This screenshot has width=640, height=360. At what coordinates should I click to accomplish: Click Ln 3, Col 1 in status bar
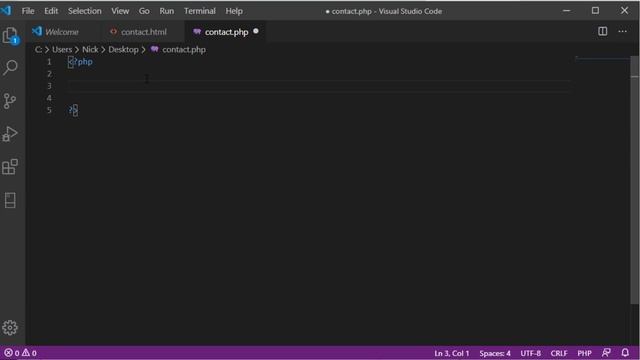[x=451, y=353]
